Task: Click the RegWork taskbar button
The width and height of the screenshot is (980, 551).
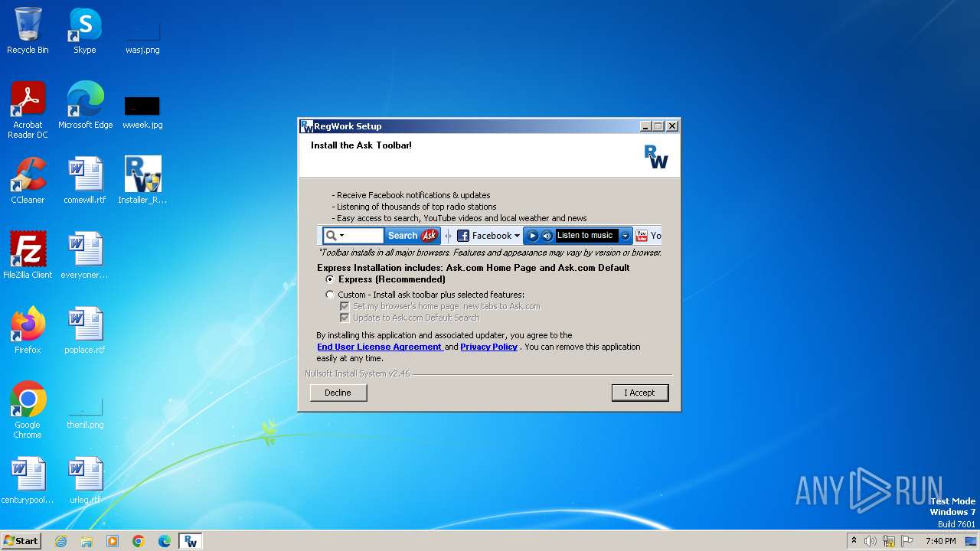Action: (191, 541)
